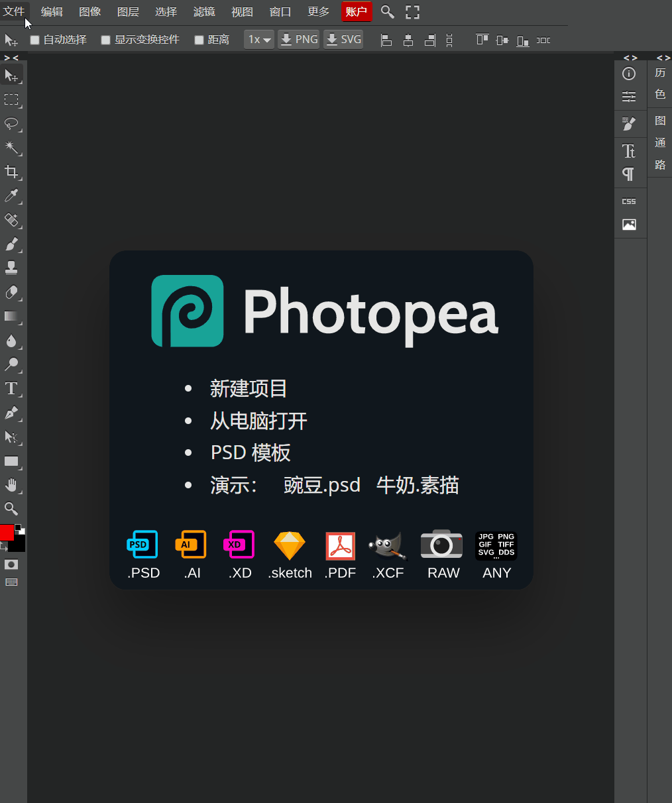Select the Brush tool
672x803 pixels.
[11, 244]
